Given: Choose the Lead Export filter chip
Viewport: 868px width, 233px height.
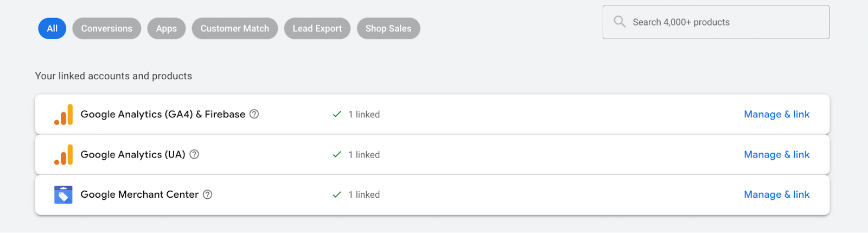Looking at the screenshot, I should (x=317, y=29).
